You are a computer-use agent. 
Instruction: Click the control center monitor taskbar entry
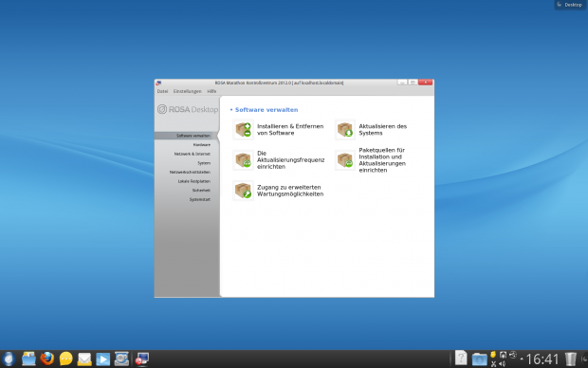click(x=142, y=359)
